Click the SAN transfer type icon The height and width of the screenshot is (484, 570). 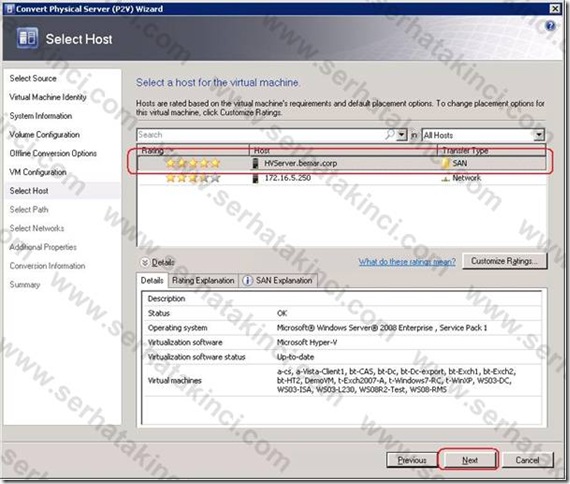click(x=445, y=163)
